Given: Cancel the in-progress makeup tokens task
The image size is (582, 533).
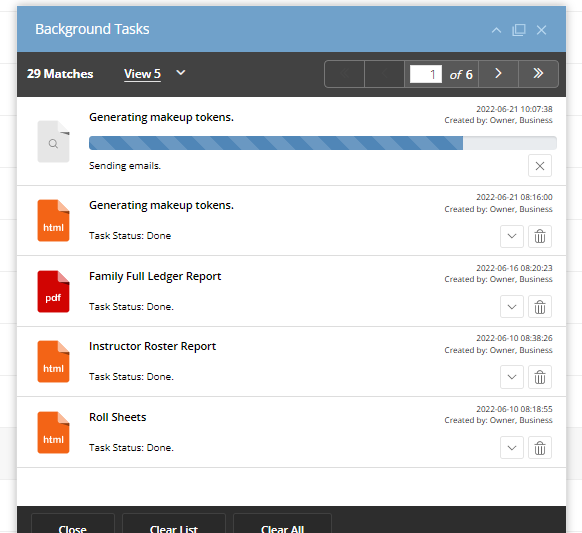Looking at the screenshot, I should click(x=540, y=166).
